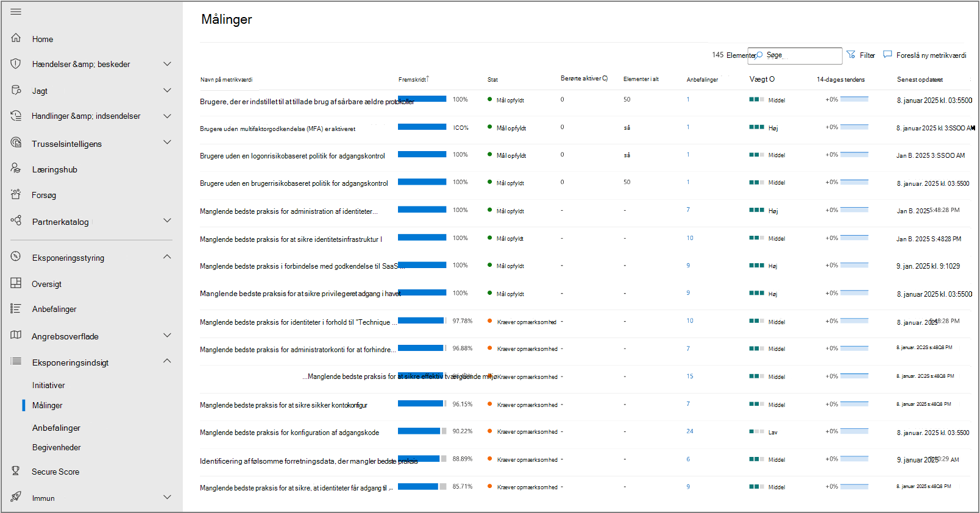Click the Læringshub icon
The image size is (980, 513).
click(x=16, y=168)
